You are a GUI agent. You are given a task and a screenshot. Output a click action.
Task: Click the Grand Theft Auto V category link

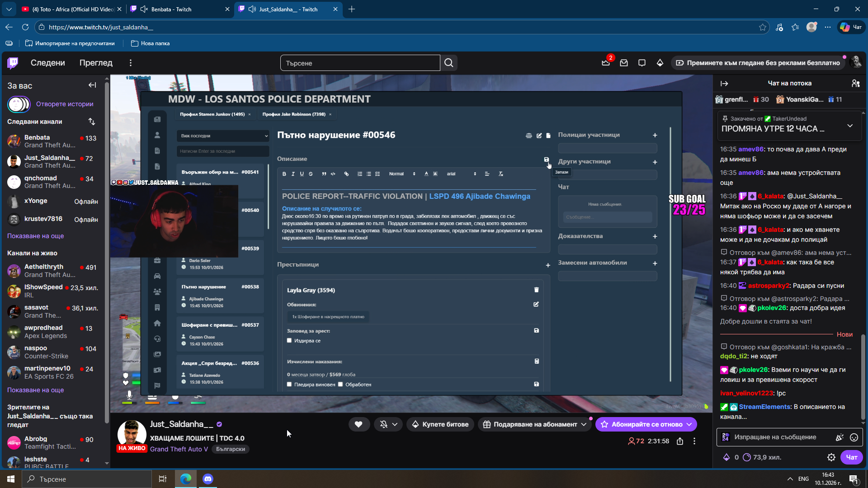coord(179,449)
